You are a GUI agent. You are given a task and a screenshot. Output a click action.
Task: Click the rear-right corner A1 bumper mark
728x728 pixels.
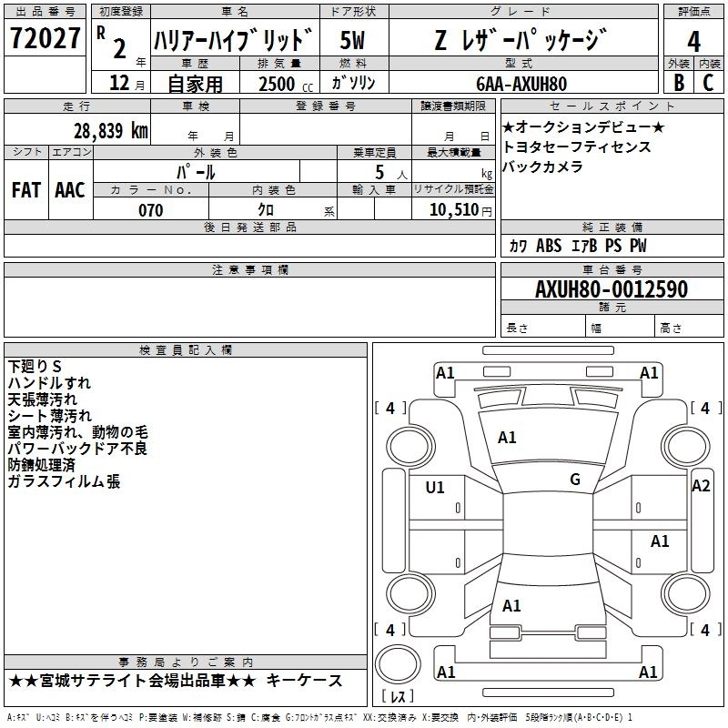[648, 672]
